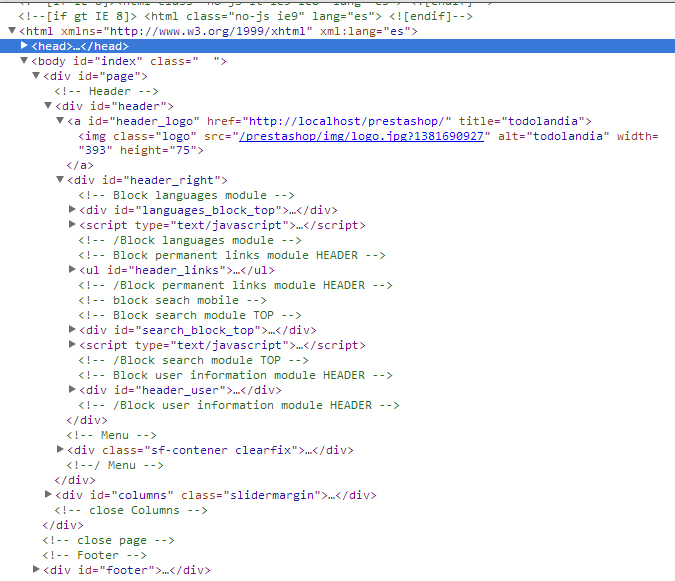Click the xml:lang="es" attribute
The image size is (675, 581).
pos(365,31)
